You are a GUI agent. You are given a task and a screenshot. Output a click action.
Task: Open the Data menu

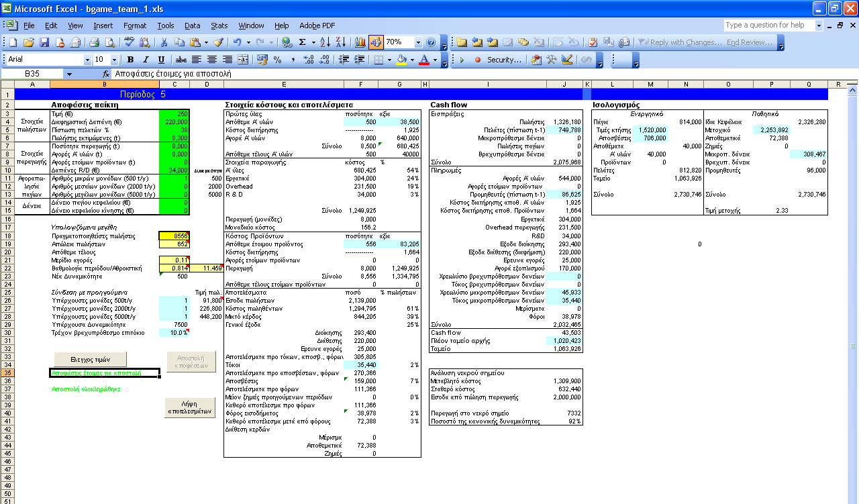(193, 26)
